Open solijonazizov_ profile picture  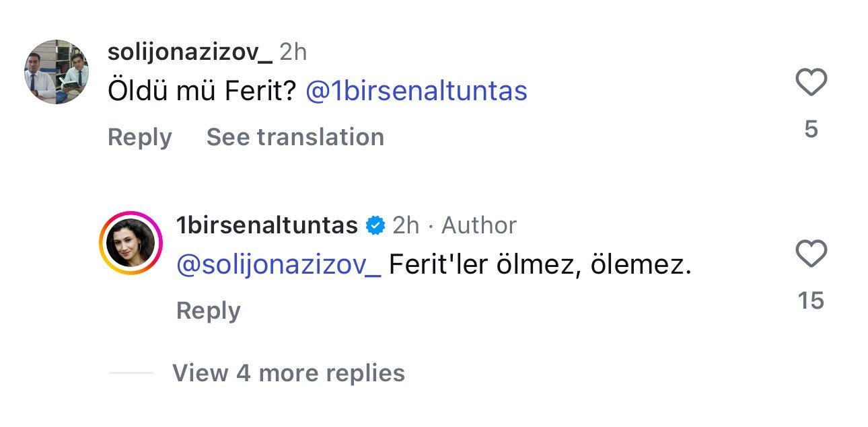click(x=57, y=72)
